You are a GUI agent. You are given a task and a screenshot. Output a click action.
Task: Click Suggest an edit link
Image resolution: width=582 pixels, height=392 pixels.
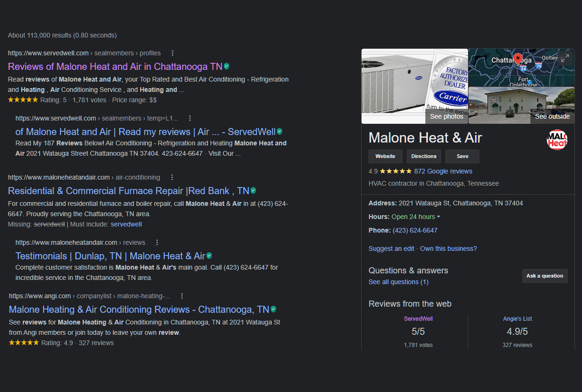pos(392,249)
